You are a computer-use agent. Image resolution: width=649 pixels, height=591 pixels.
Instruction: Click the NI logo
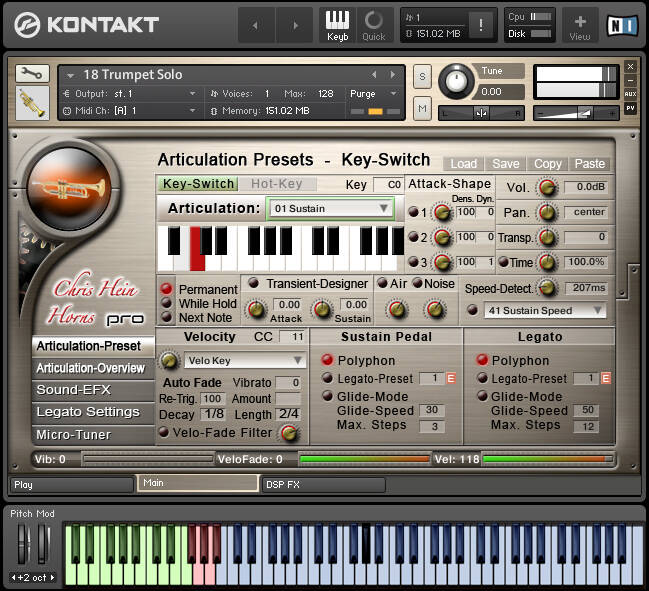(x=622, y=26)
